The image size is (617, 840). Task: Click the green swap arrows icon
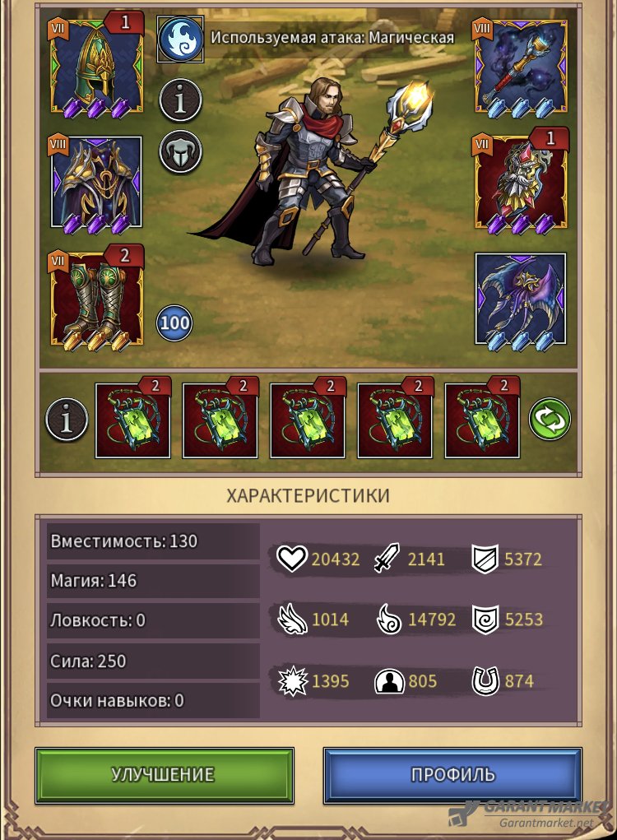550,419
